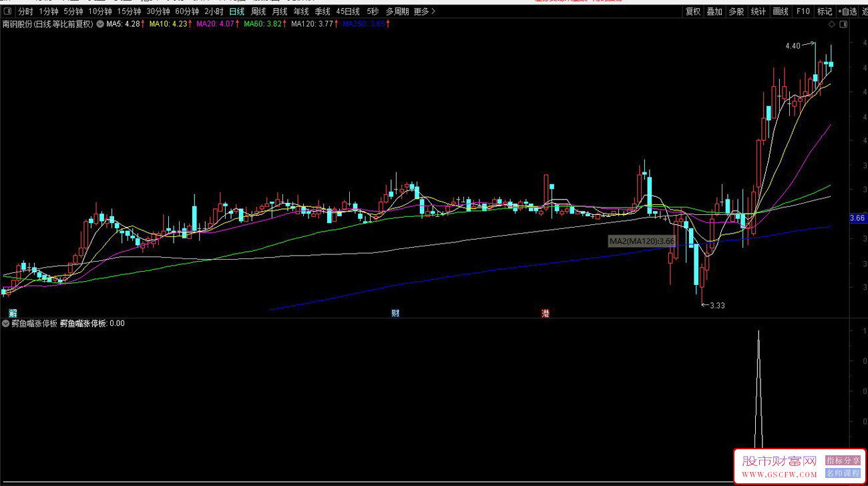The width and height of the screenshot is (868, 486).
Task: Activate the 画线 drawing tool
Action: coord(781,11)
